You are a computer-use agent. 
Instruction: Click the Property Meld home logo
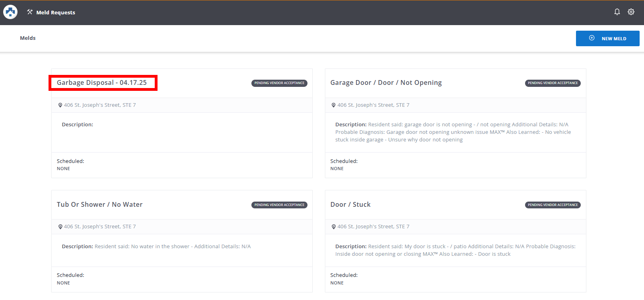(10, 12)
